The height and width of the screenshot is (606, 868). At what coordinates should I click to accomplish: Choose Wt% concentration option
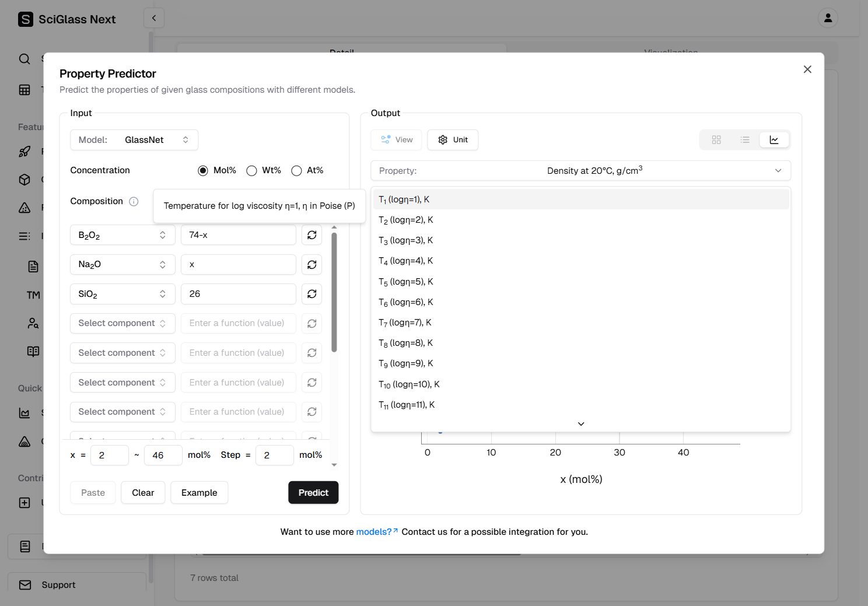coord(251,171)
